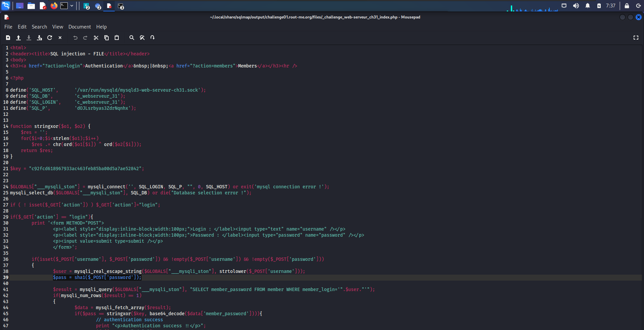Cut selection with the scissors icon
The image size is (644, 330).
[96, 38]
